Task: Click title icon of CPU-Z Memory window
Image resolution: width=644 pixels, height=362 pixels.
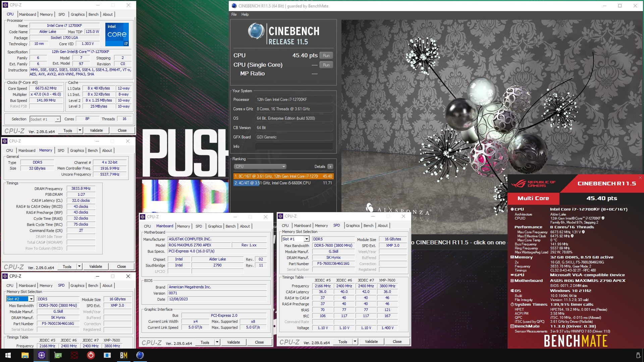Action: coord(5,141)
